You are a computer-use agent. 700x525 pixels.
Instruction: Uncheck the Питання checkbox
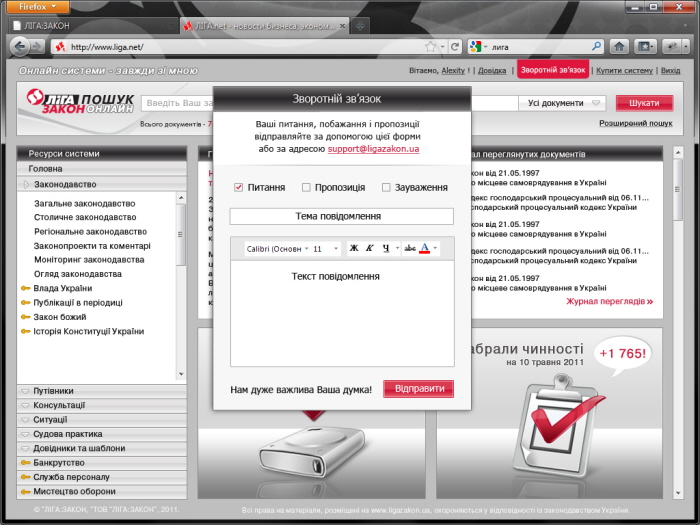[238, 187]
